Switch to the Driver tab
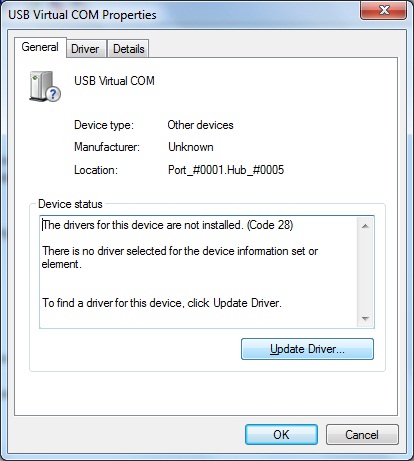 point(86,49)
